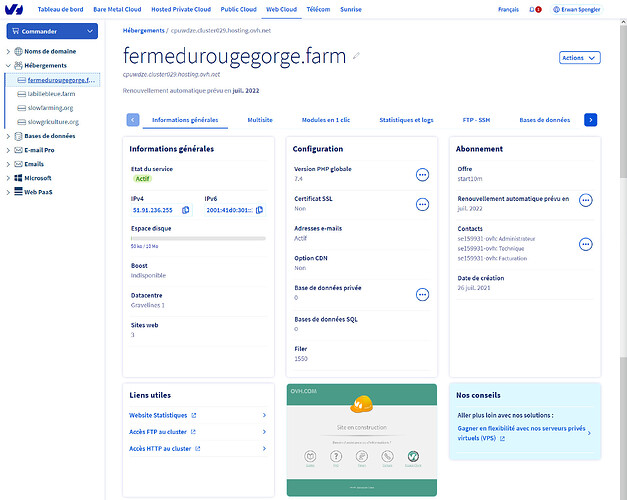Click Website Statistiques external link icon
The height and width of the screenshot is (500, 627).
(x=194, y=416)
